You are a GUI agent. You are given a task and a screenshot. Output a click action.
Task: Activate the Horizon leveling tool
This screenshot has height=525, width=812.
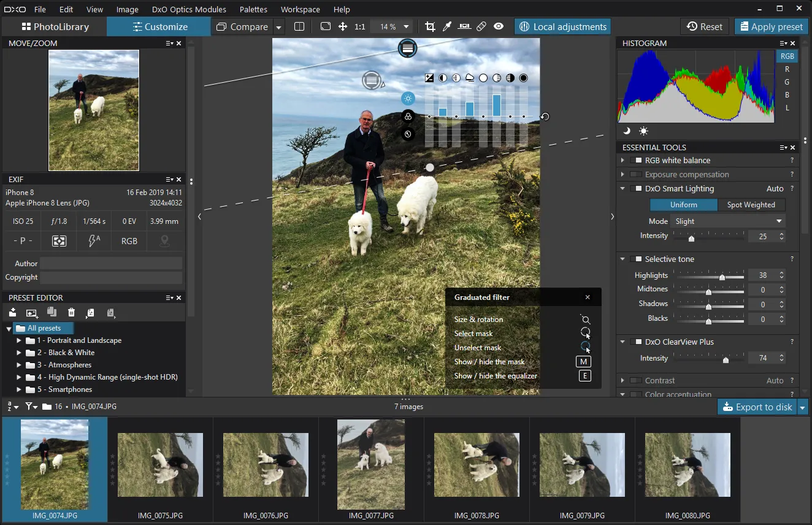(464, 27)
